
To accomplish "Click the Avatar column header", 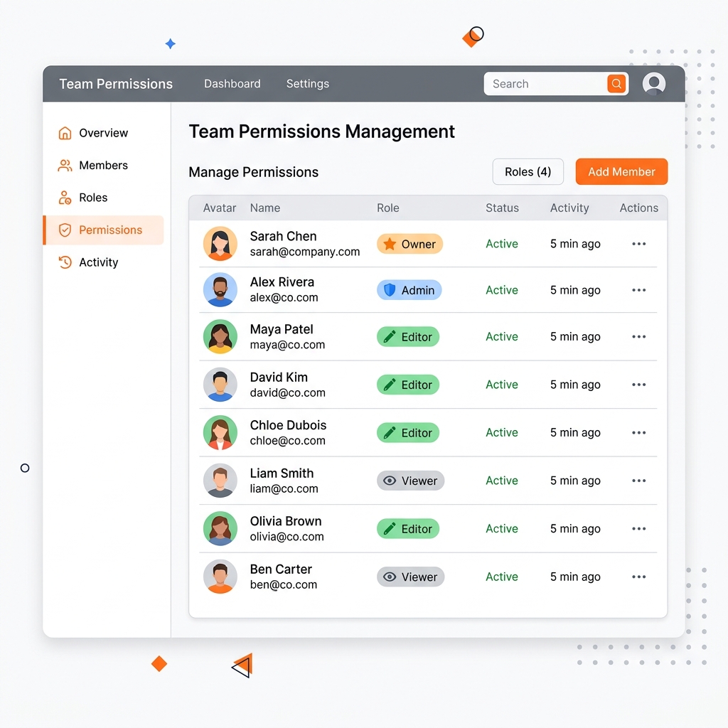I will tap(219, 208).
